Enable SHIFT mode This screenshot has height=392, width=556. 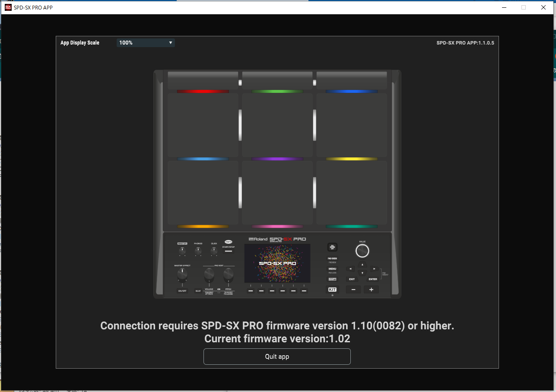332,279
